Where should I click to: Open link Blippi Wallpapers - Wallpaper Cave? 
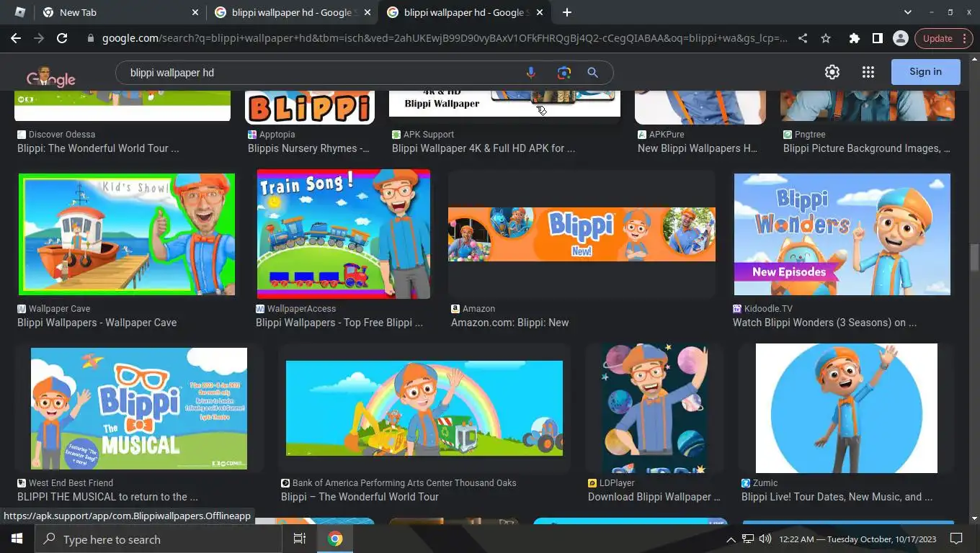97,323
